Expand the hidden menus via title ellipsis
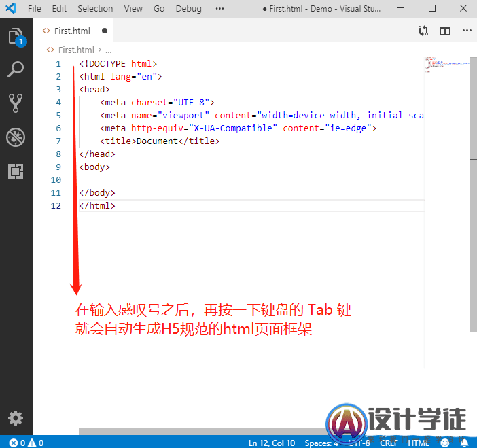 click(x=219, y=9)
